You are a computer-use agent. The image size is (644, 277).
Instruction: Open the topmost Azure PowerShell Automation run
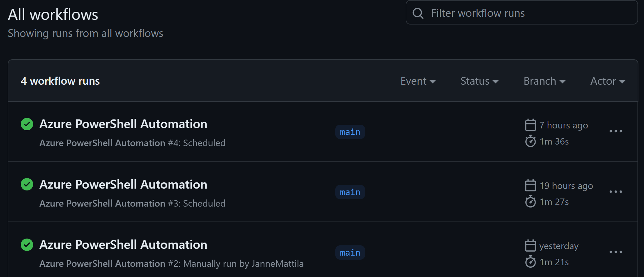click(123, 124)
